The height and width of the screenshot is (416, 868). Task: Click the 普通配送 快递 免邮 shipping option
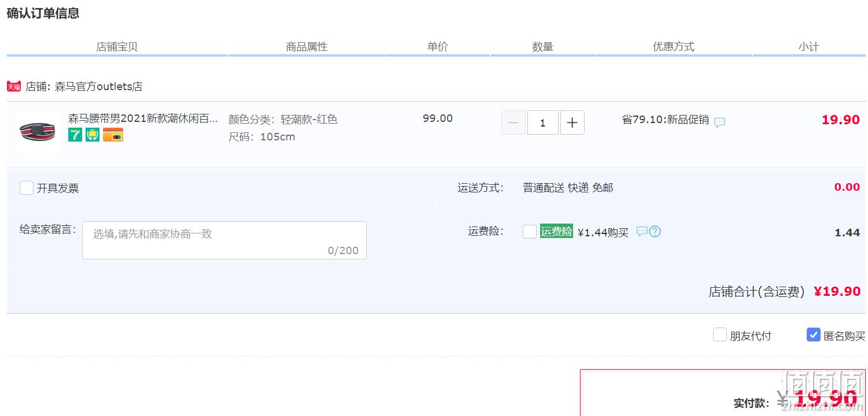coord(568,188)
